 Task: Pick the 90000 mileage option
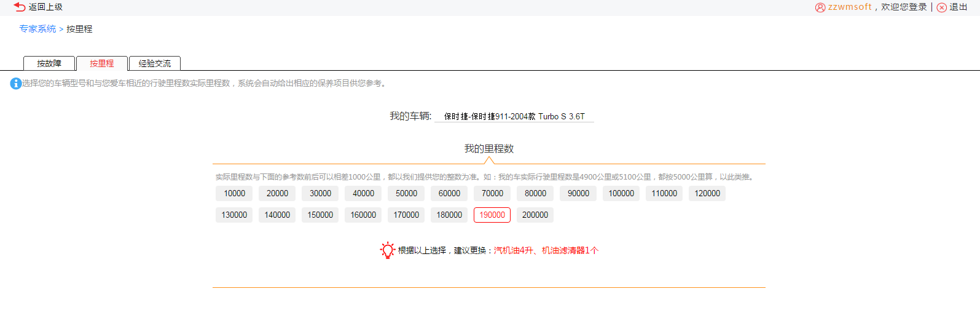point(578,193)
